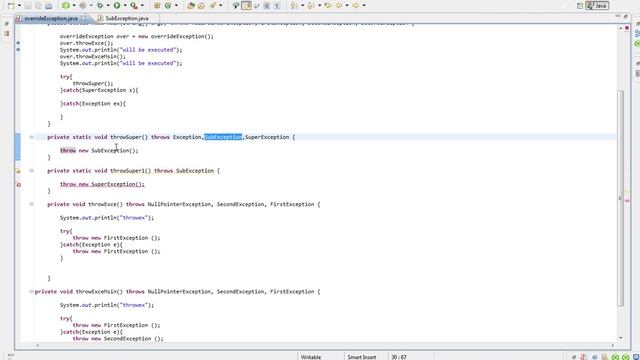This screenshot has width=640, height=360.
Task: Collapse the throwSuper1() method fold
Action: tap(31, 171)
